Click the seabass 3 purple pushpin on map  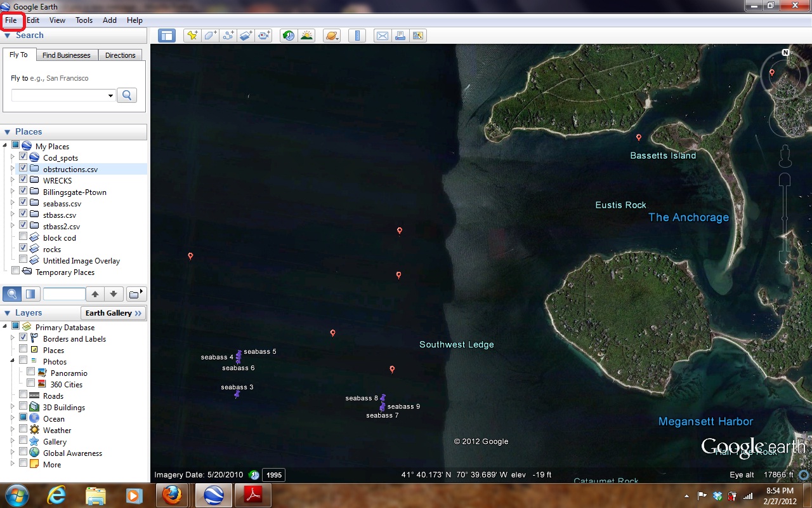237,394
